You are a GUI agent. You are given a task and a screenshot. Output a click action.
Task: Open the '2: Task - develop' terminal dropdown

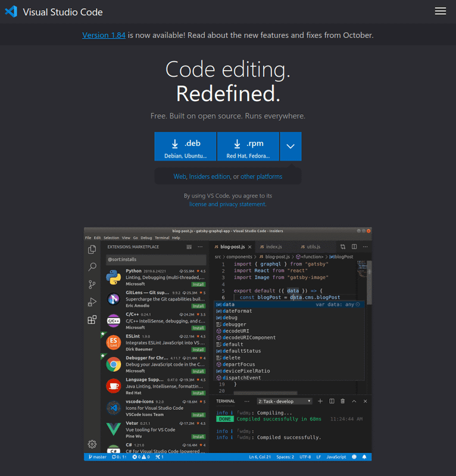pyautogui.click(x=285, y=401)
